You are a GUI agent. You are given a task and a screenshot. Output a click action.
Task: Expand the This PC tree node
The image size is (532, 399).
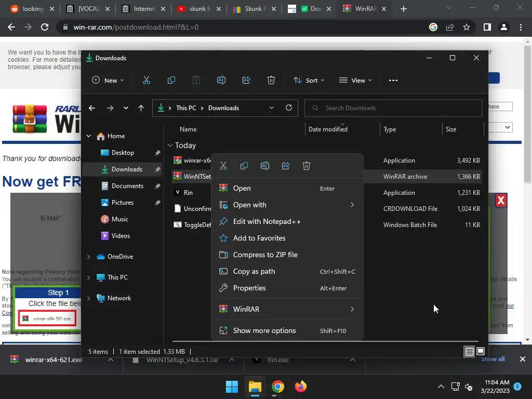tap(88, 277)
